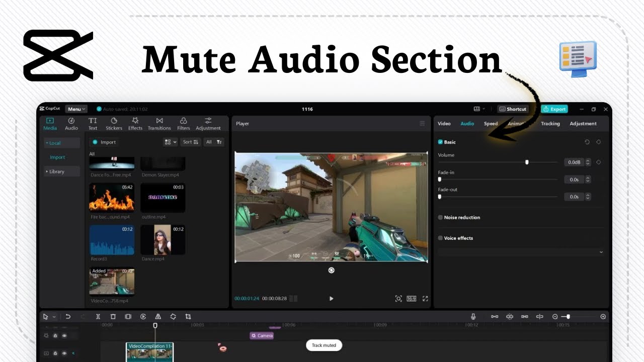Toggle preview axis in timeline toolbar

540,317
